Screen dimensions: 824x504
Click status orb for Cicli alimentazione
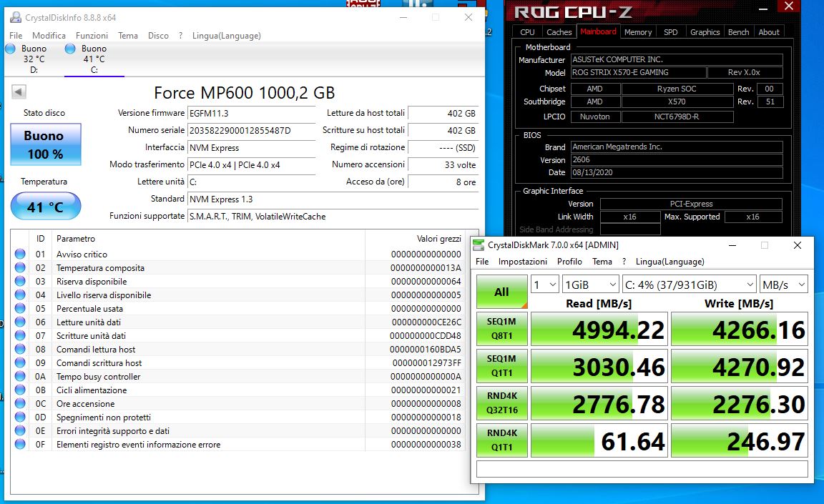21,390
